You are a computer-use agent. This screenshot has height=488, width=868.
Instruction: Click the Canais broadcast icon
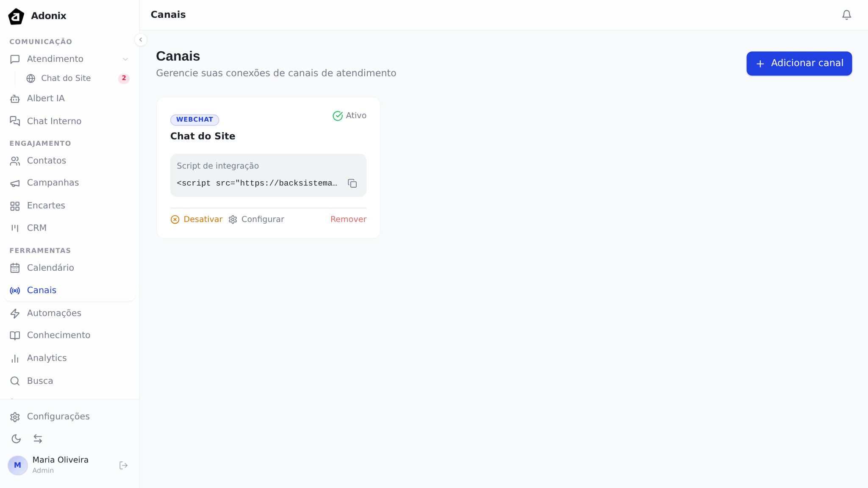tap(15, 291)
